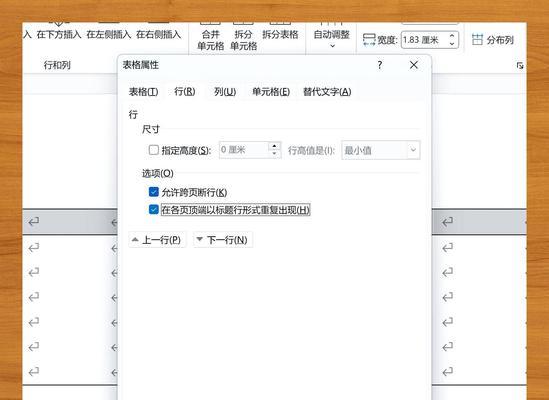The image size is (549, 400).
Task: Click the 下一行(N) next row button
Action: tap(223, 240)
